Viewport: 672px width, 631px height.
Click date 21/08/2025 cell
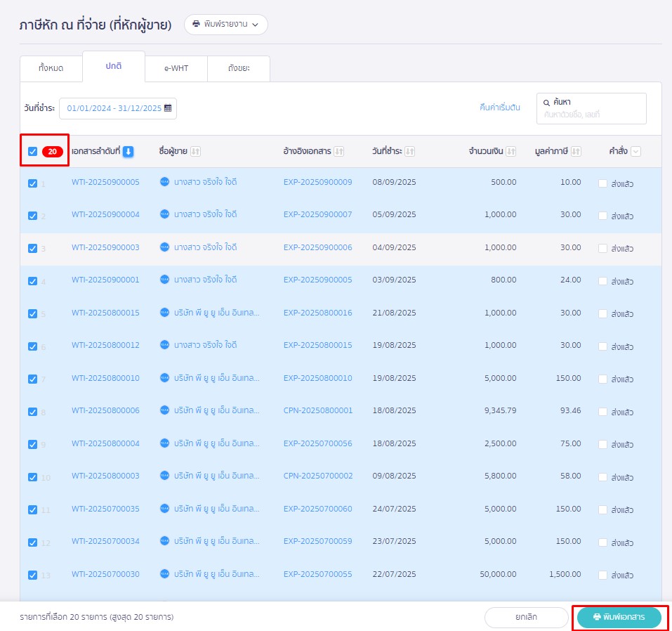tap(395, 313)
